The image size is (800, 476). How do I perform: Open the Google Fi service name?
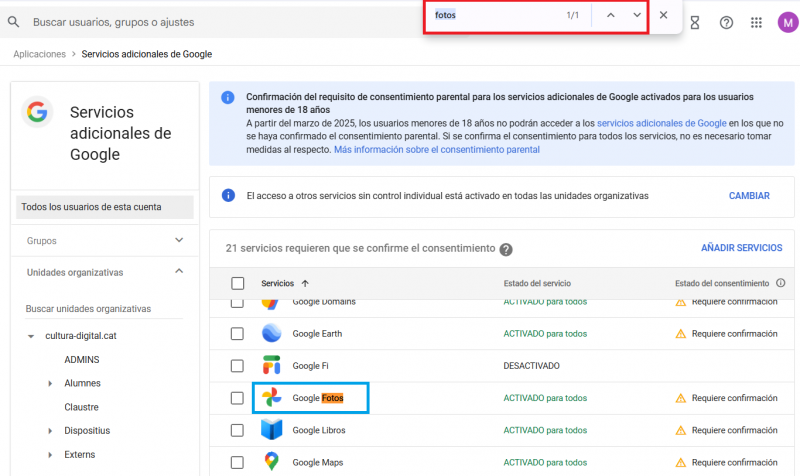click(x=310, y=366)
